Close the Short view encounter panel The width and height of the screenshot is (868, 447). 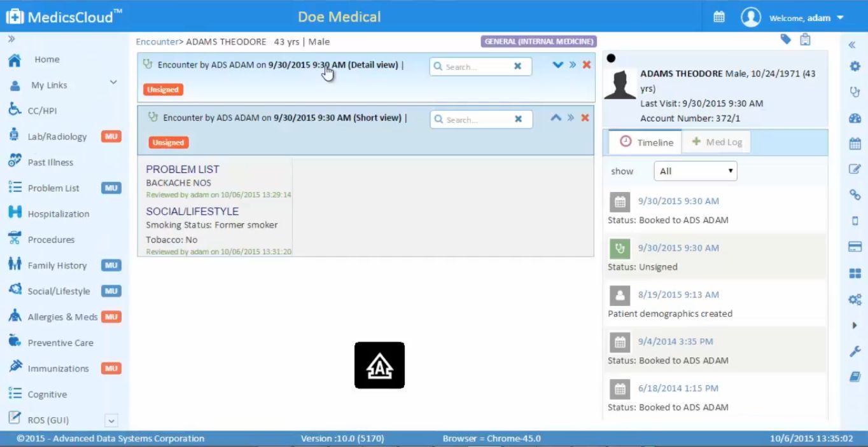[585, 117]
